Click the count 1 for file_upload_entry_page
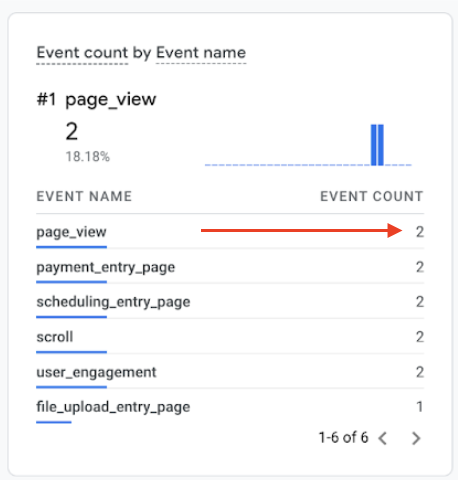 pyautogui.click(x=420, y=407)
